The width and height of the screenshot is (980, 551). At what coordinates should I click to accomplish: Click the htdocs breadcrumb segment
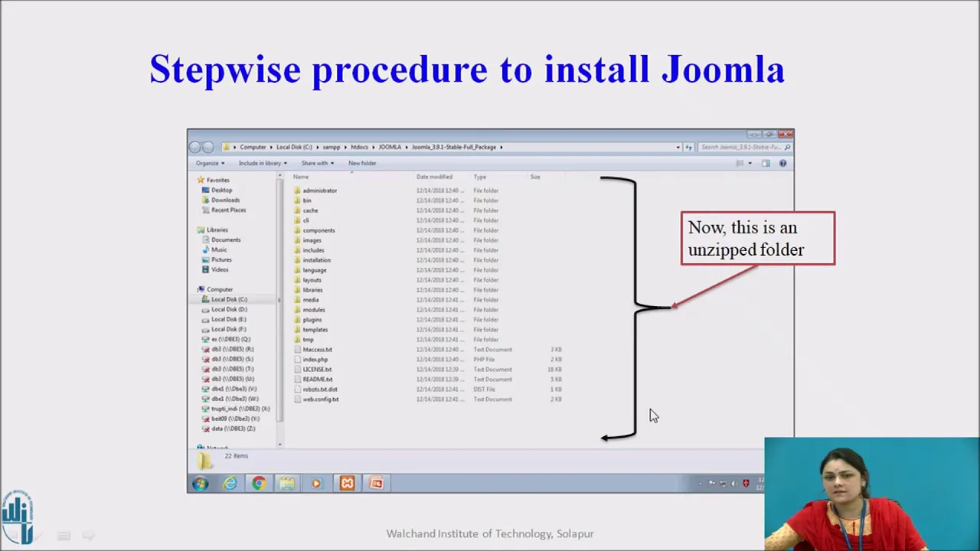coord(359,147)
